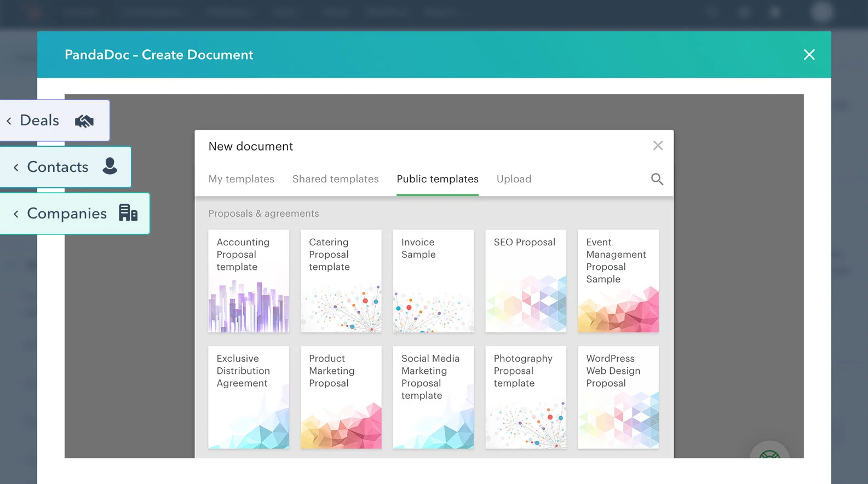Open Exclusive Distribution Agreement template
This screenshot has width=868, height=484.
point(249,397)
